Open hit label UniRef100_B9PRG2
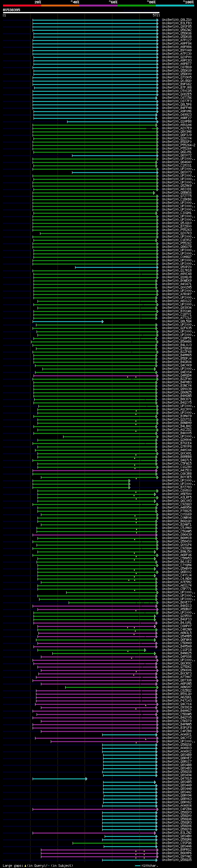The height and width of the screenshot is (868, 197). tap(176, 850)
